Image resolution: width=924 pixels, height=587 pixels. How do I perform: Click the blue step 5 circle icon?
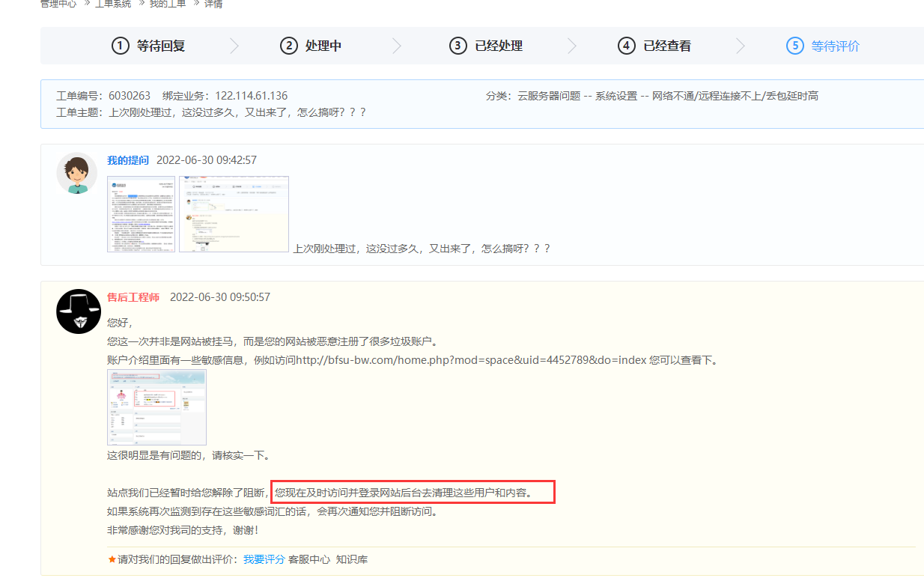click(x=794, y=46)
